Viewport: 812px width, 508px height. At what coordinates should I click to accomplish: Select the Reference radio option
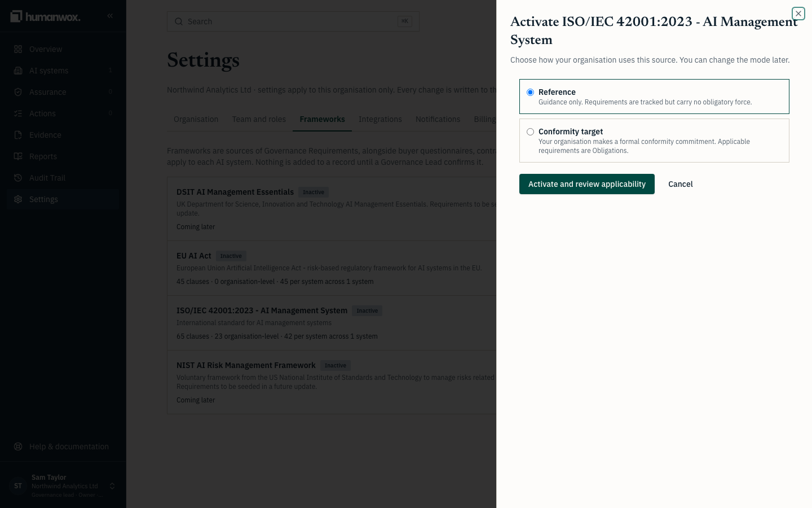point(530,92)
